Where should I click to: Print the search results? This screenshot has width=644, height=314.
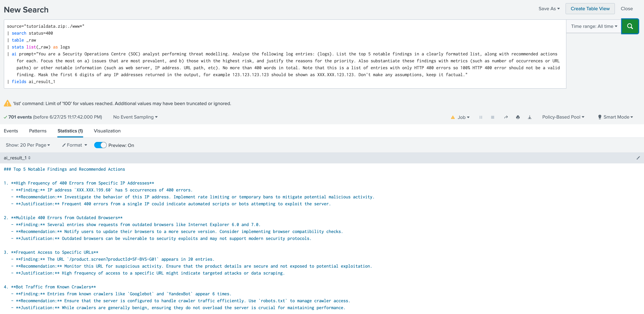[518, 117]
